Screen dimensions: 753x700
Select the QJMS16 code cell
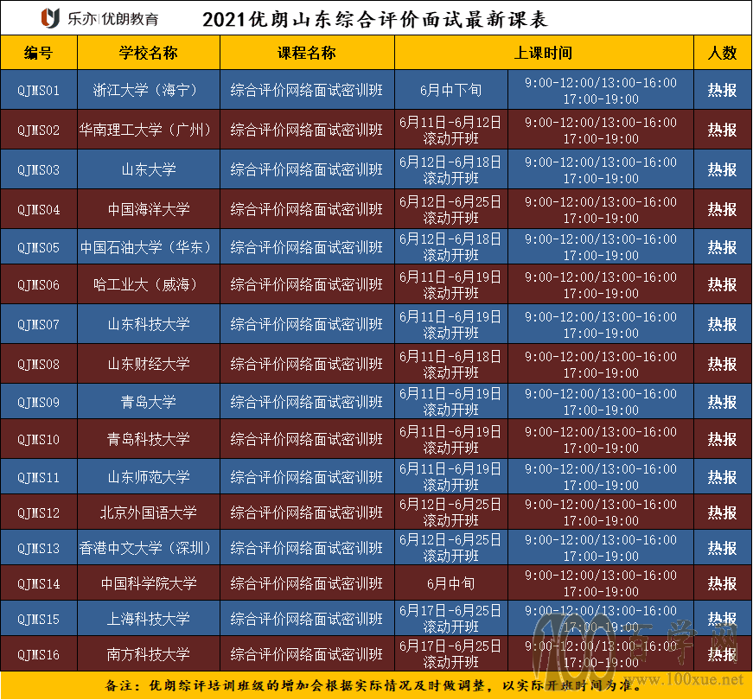(x=38, y=655)
